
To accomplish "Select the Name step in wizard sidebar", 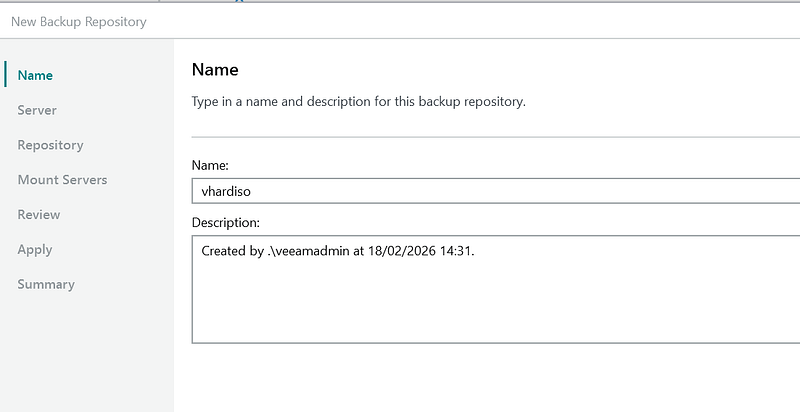I will pos(35,75).
